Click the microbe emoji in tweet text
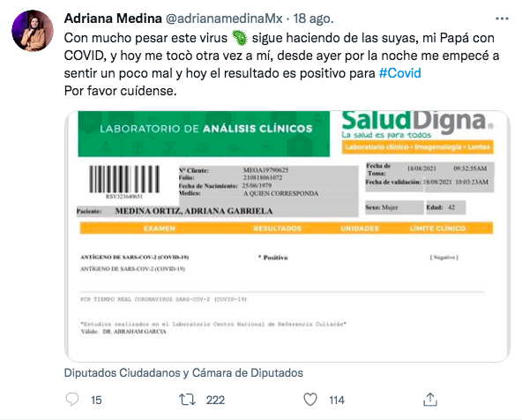Image resolution: width=522 pixels, height=420 pixels. pyautogui.click(x=239, y=38)
